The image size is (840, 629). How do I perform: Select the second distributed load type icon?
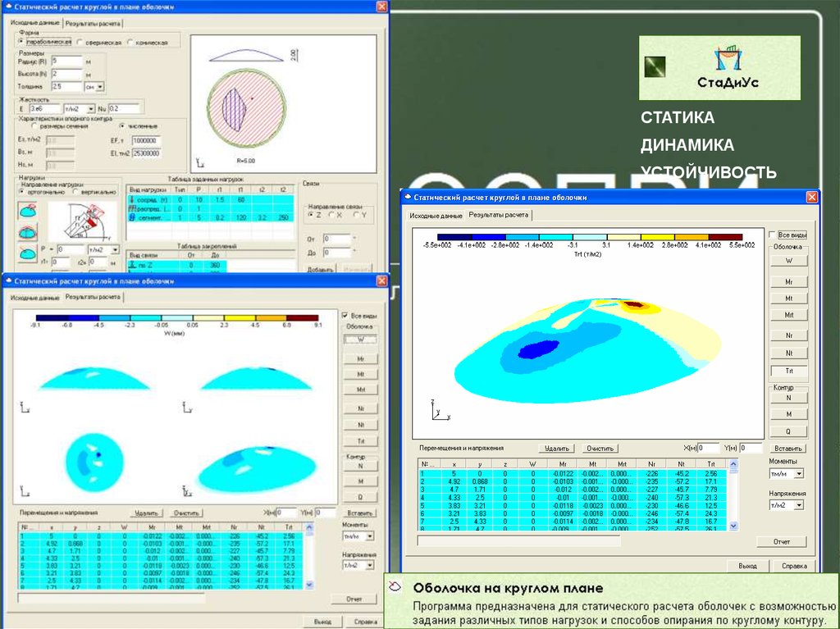tap(26, 233)
